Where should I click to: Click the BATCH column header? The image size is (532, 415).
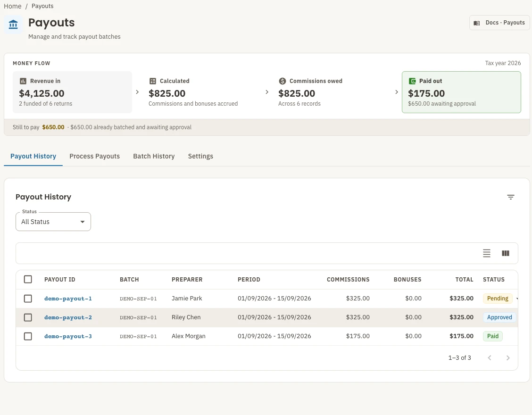click(129, 280)
